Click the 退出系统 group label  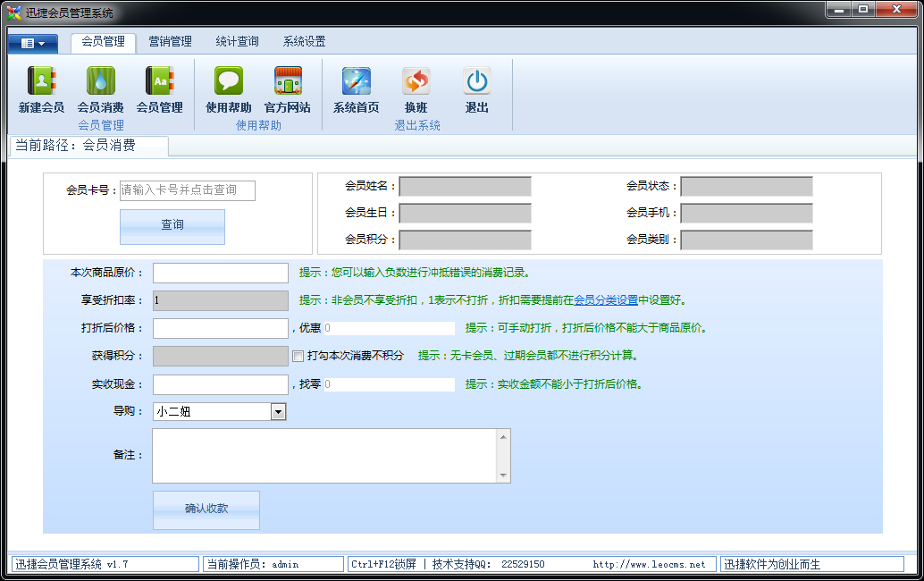tap(417, 125)
